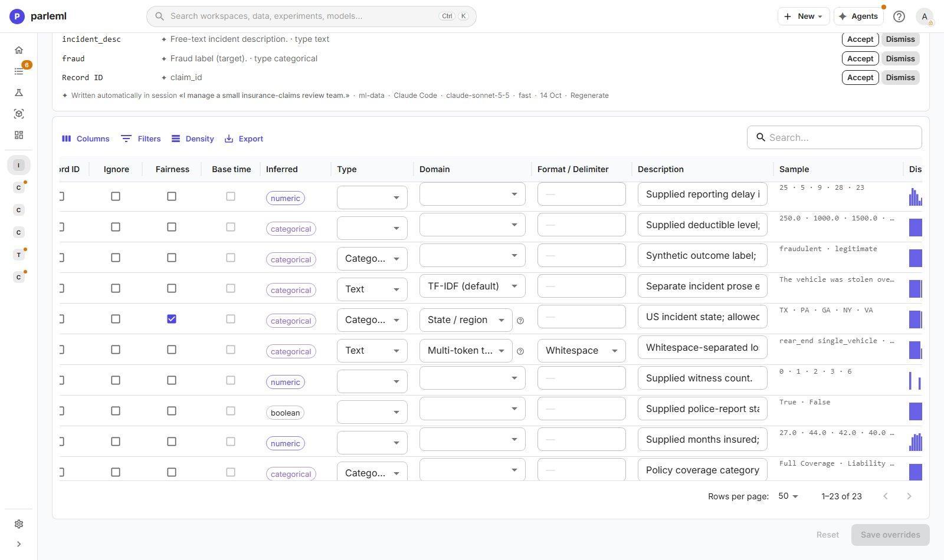Focus the table Search field
This screenshot has width=944, height=560.
click(x=834, y=137)
